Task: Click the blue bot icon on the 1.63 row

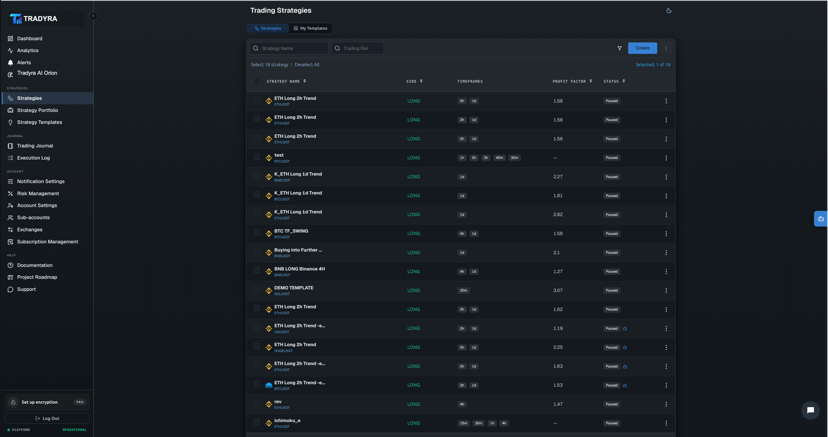Action: (625, 366)
